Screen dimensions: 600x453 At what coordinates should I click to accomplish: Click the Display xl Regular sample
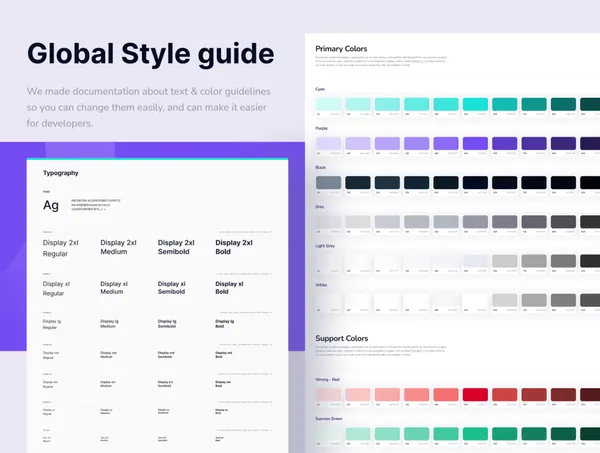point(60,288)
